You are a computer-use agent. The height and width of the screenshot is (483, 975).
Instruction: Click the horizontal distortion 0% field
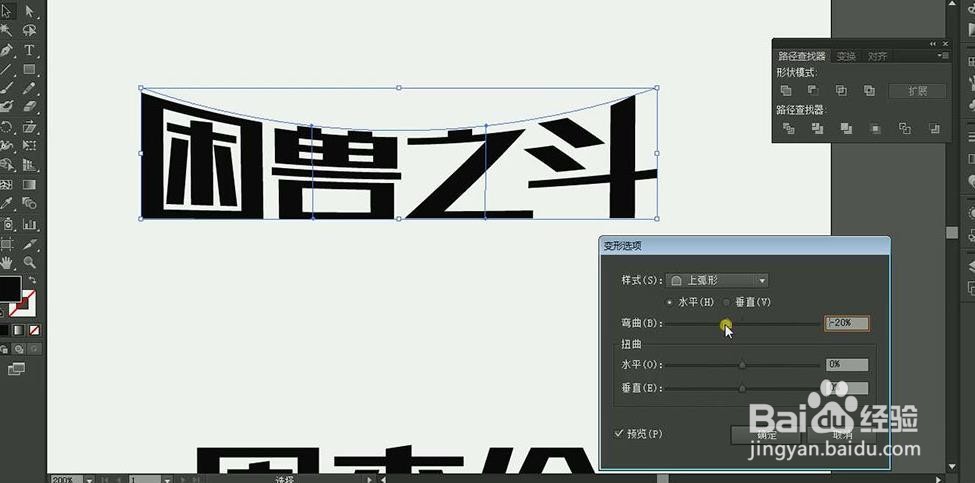click(x=846, y=364)
